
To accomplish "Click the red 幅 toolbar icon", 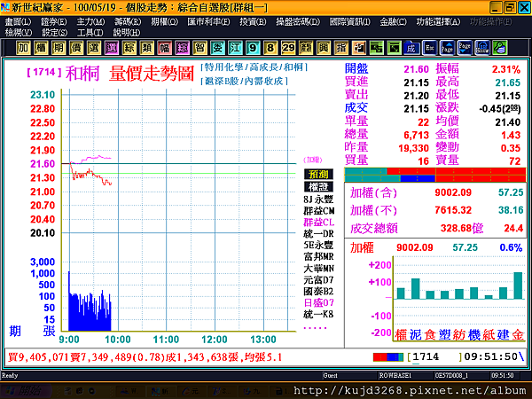I will [164, 48].
